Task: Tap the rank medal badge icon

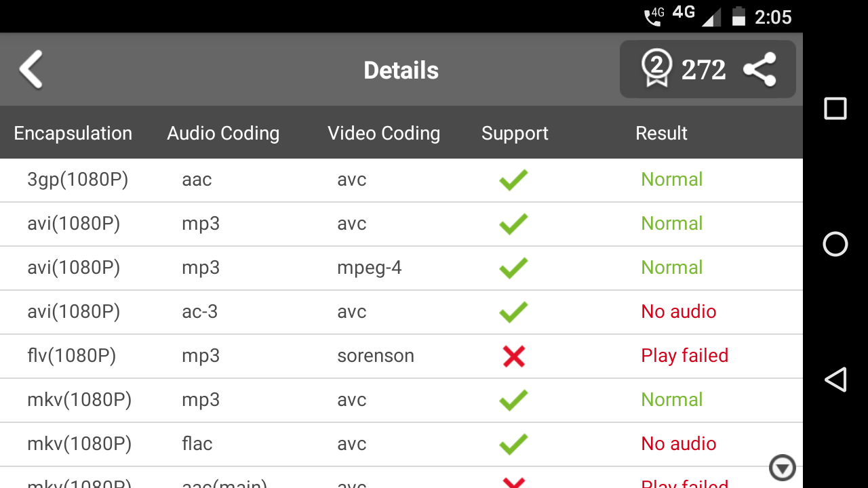Action: [x=656, y=69]
